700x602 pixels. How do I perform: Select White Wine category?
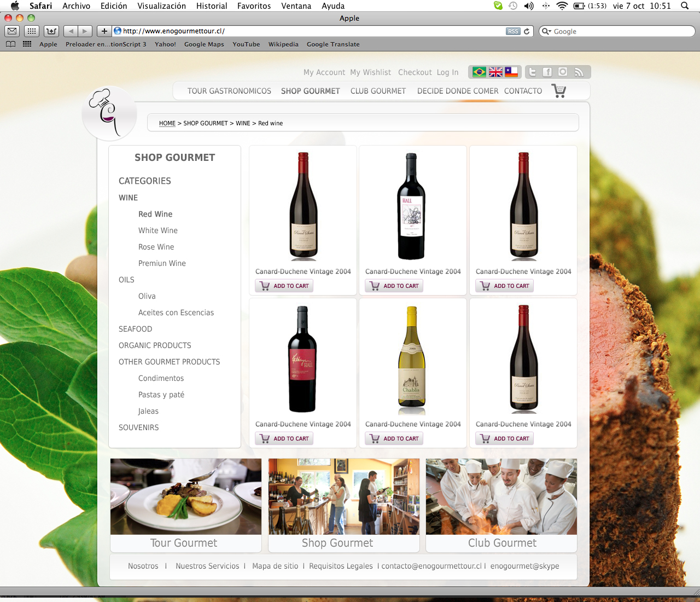[x=158, y=230]
